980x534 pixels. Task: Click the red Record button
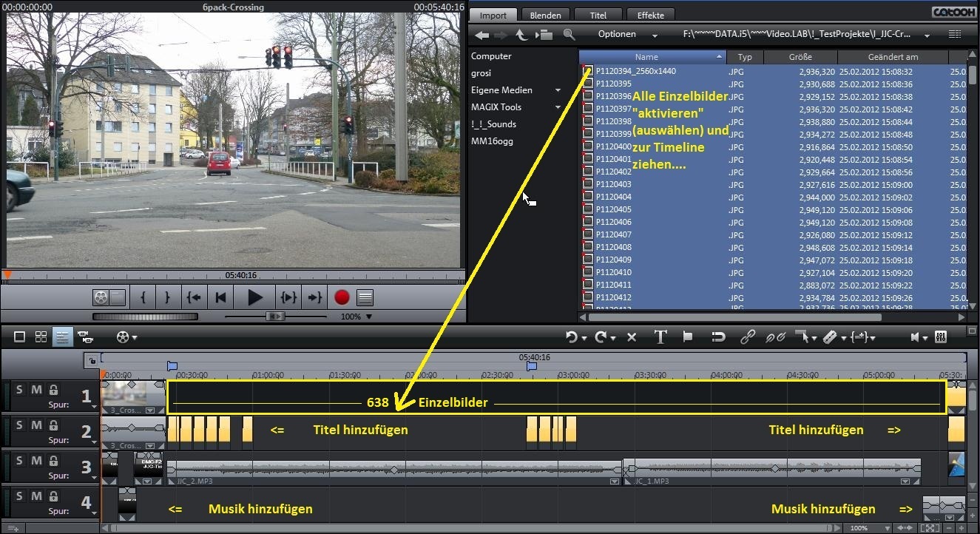coord(342,297)
